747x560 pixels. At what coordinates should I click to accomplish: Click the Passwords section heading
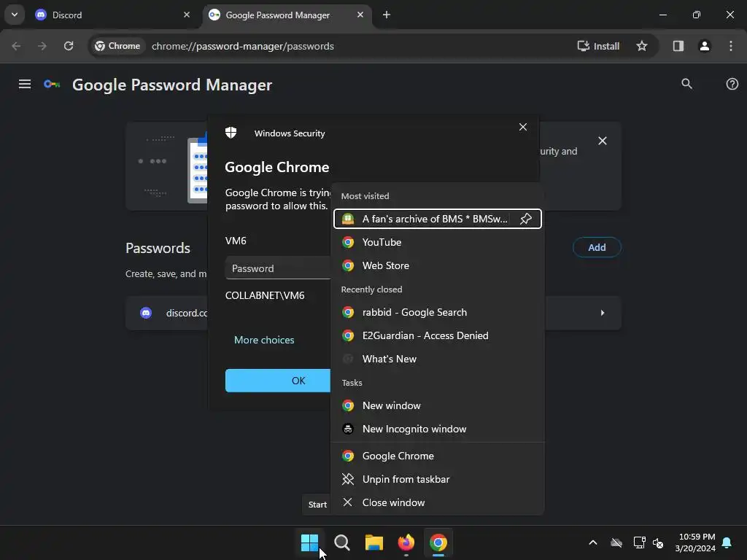coord(158,248)
